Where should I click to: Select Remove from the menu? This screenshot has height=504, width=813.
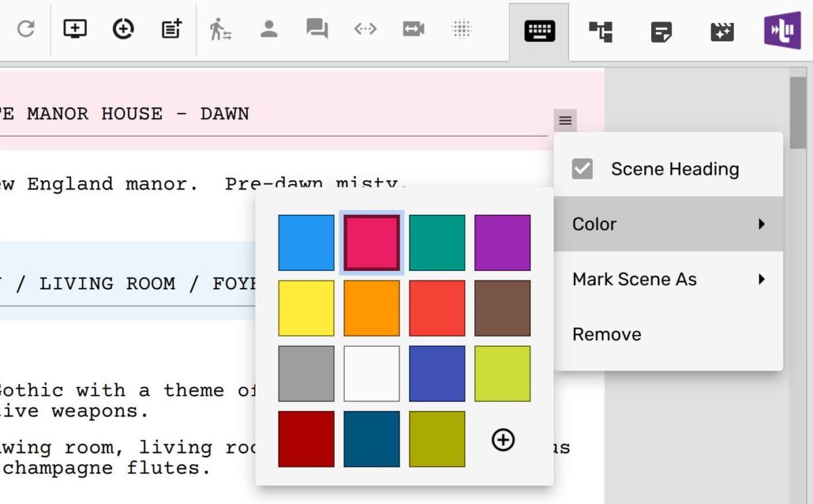606,333
